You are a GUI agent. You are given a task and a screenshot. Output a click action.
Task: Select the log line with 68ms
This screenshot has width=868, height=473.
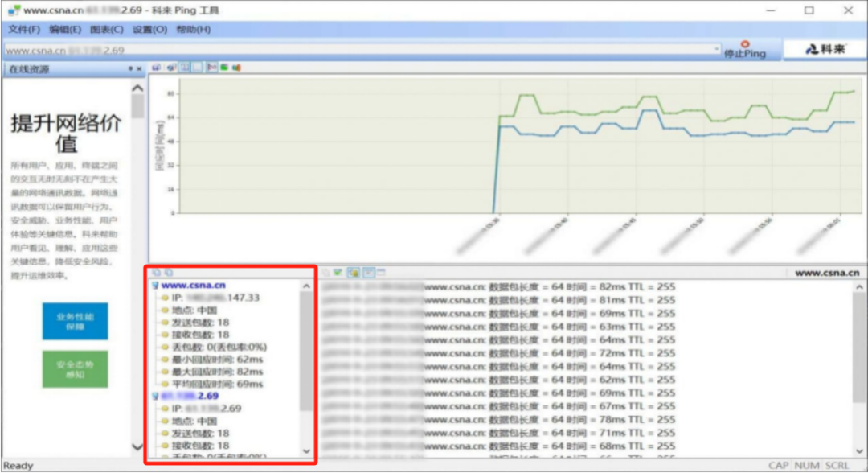498,446
